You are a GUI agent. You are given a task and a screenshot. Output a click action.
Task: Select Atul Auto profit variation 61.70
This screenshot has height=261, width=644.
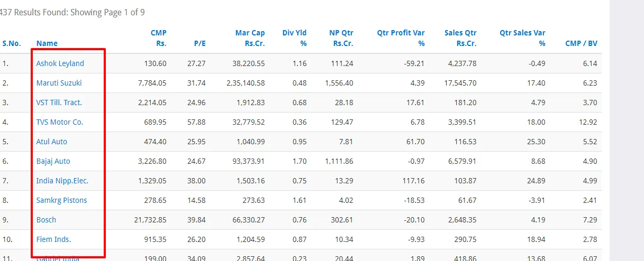click(x=415, y=142)
